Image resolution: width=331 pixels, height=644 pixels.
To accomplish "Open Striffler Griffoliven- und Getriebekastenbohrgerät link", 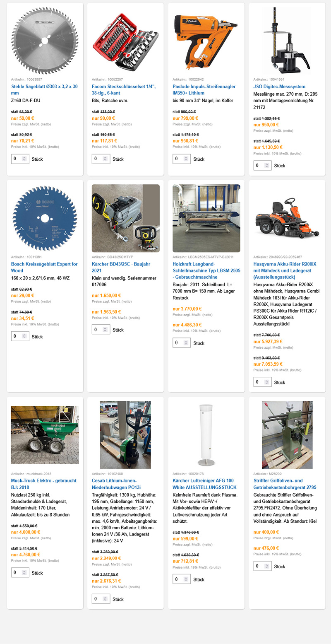I will pos(285,484).
